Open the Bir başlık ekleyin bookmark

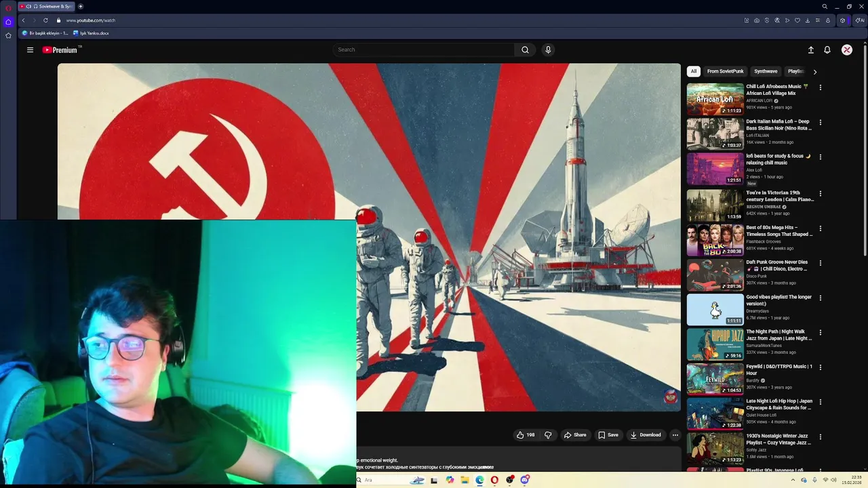pyautogui.click(x=45, y=33)
